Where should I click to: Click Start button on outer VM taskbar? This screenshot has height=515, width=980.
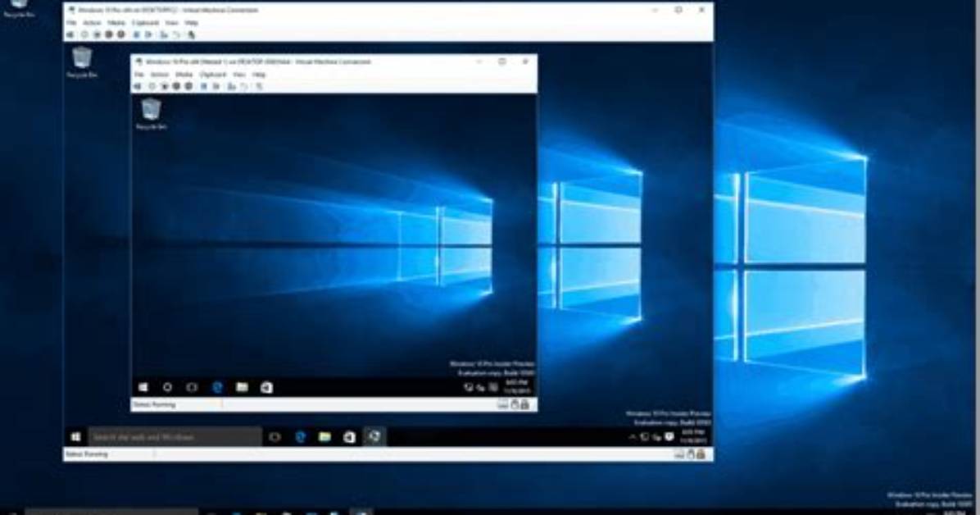tap(75, 437)
